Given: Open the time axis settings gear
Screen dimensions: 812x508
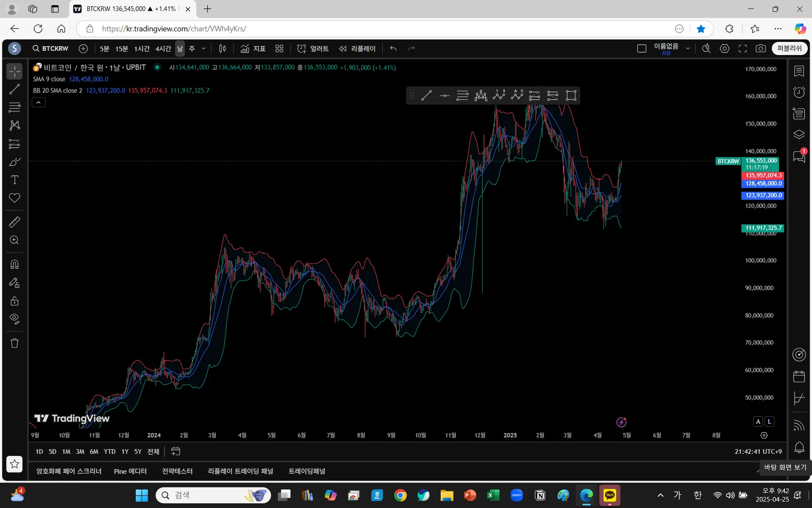Looking at the screenshot, I should [764, 435].
